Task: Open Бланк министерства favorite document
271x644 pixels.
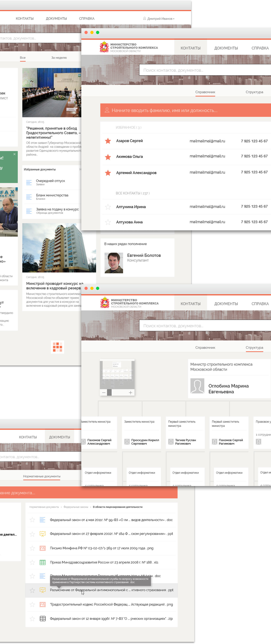Action: (52, 195)
